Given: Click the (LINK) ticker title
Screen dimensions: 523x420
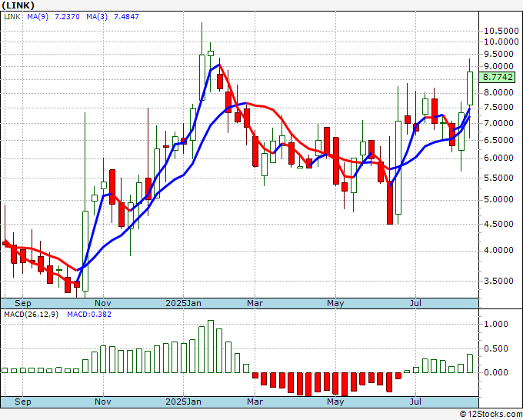Looking at the screenshot, I should 18,5.
